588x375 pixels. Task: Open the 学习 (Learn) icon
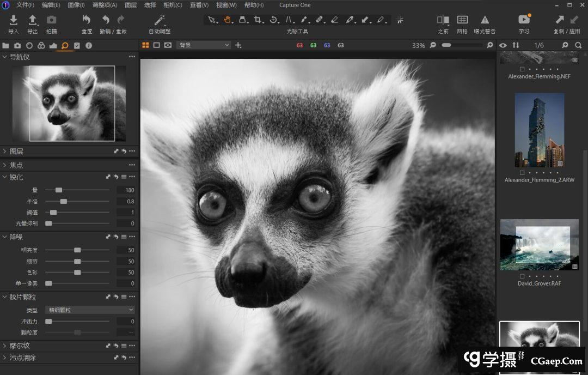(x=524, y=20)
